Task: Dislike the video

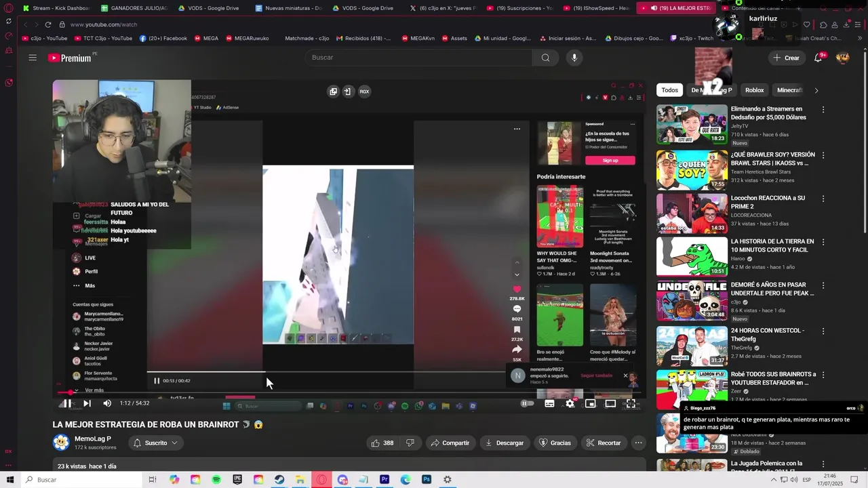Action: tap(410, 443)
